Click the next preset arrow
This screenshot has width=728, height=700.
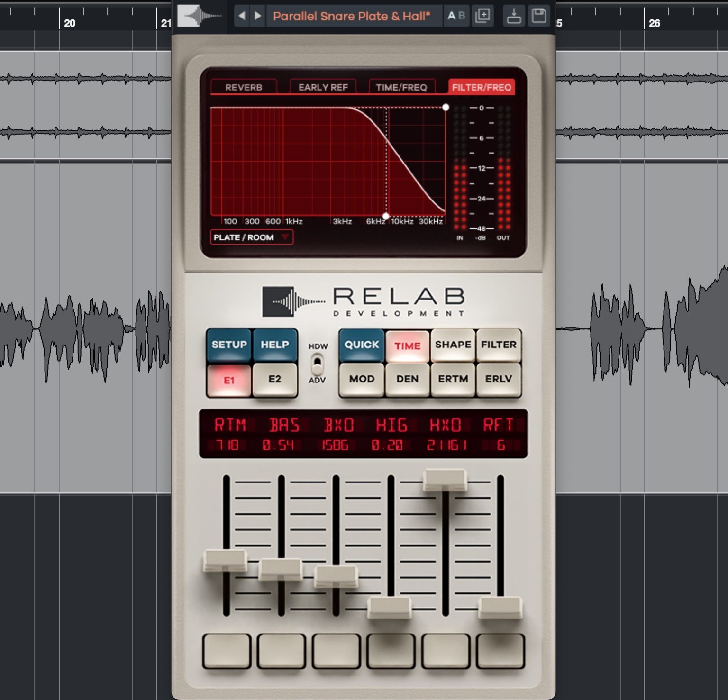click(x=258, y=16)
